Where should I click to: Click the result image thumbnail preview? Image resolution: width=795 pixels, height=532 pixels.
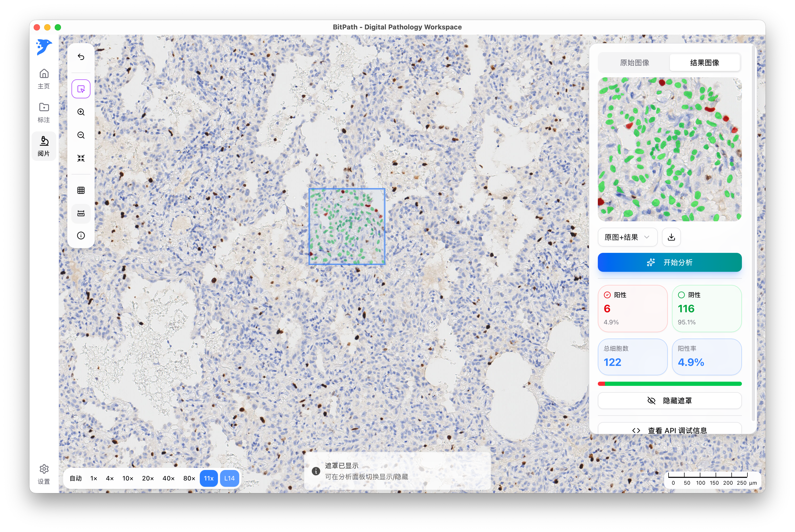[669, 149]
